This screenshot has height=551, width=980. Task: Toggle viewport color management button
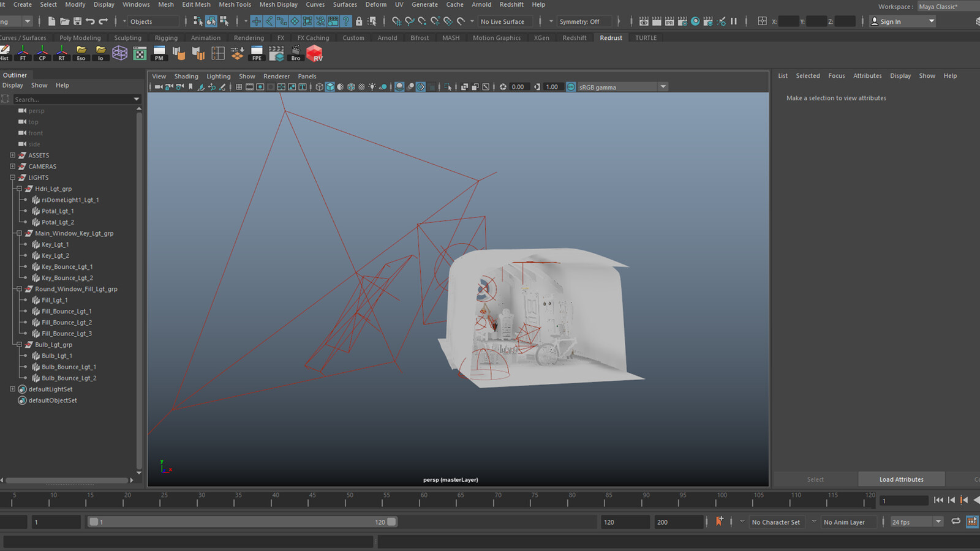[571, 87]
